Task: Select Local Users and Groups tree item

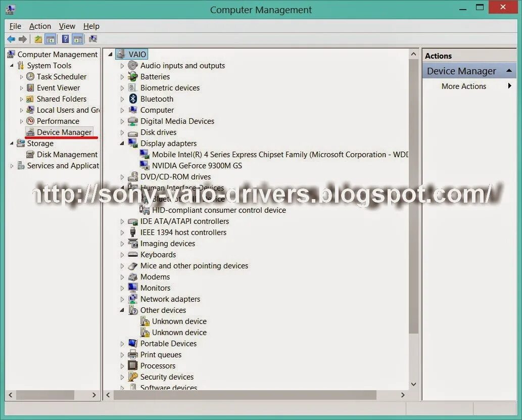Action: (68, 110)
